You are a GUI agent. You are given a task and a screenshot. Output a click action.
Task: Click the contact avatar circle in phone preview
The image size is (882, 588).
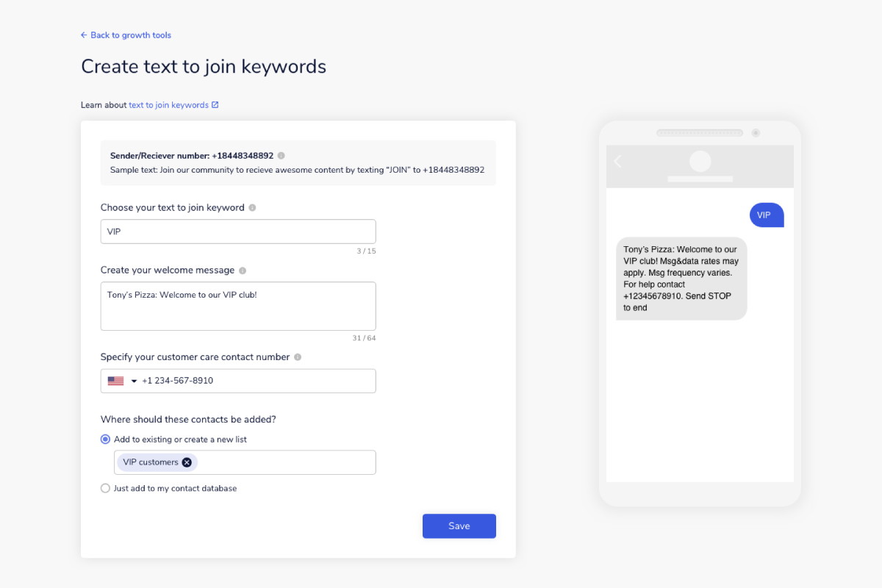click(700, 162)
